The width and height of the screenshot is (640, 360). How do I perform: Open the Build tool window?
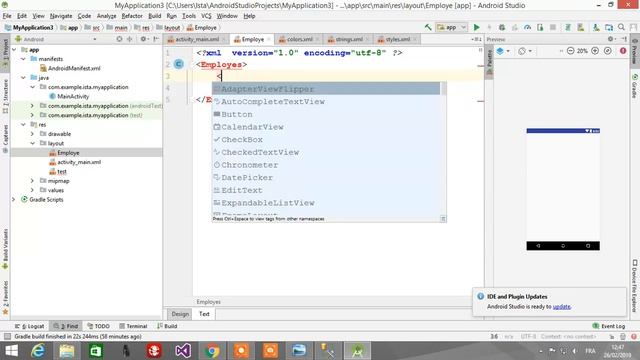[167, 326]
